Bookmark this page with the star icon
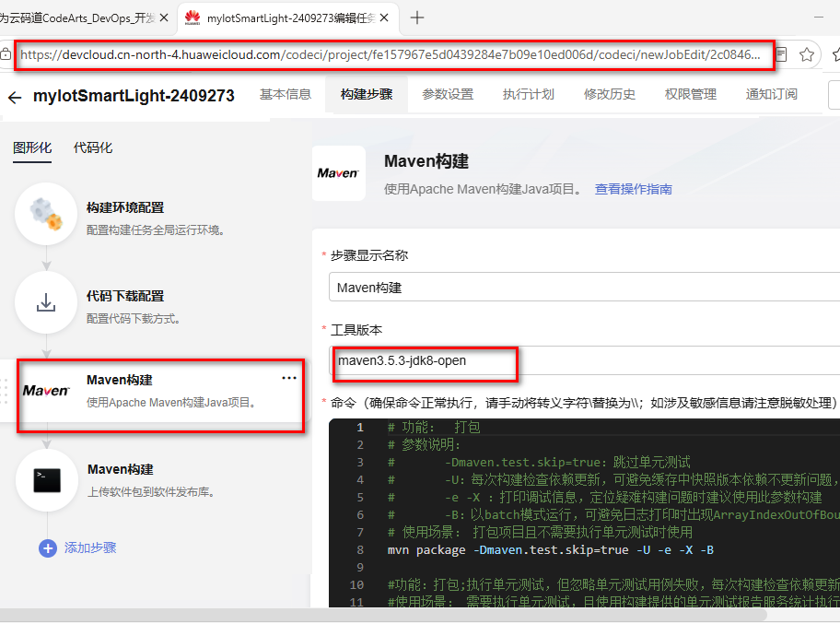 point(807,54)
